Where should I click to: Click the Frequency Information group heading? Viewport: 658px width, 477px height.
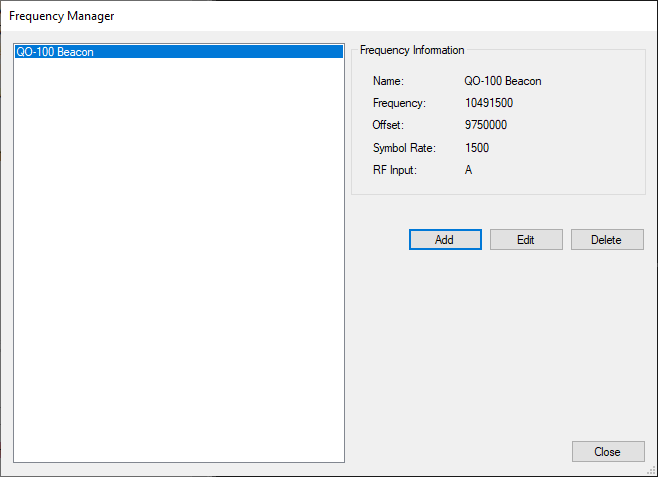click(412, 50)
